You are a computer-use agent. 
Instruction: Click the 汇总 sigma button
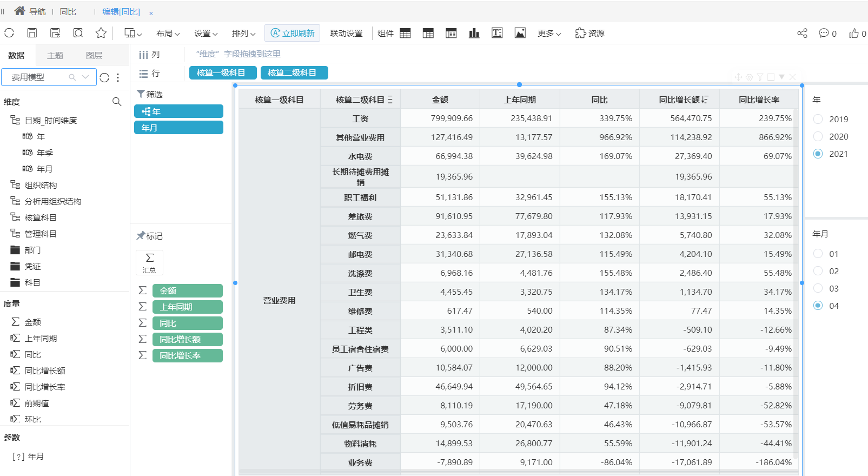click(149, 262)
